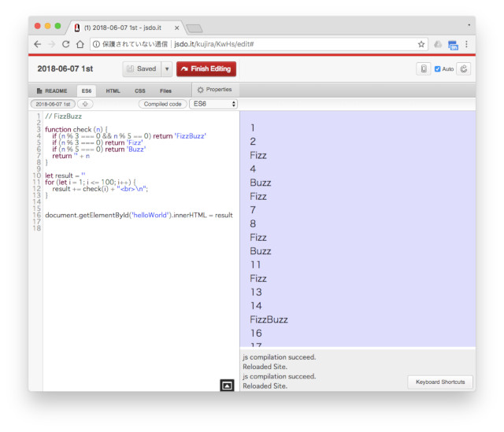Open the Properties gear panel
Viewport: 504px width, 432px height.
(x=214, y=90)
